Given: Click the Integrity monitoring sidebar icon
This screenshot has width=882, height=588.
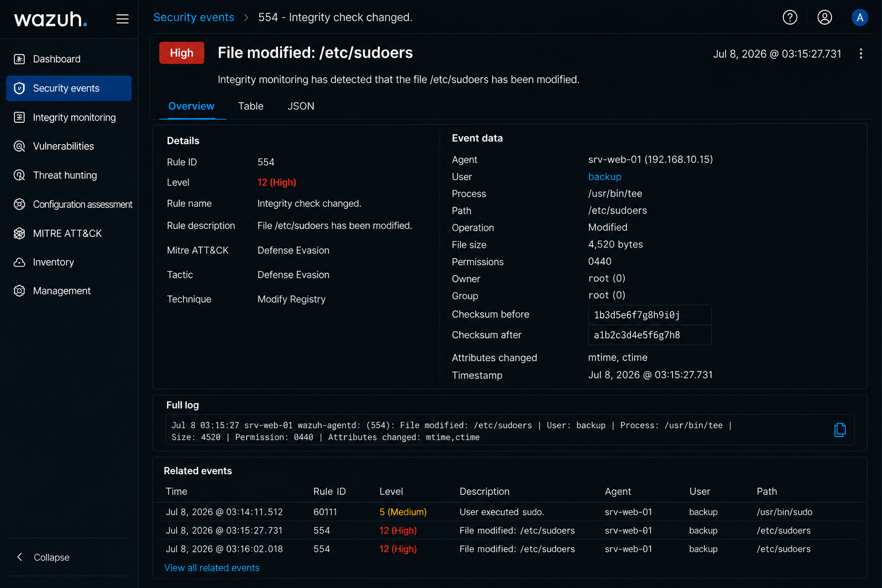Looking at the screenshot, I should click(20, 118).
